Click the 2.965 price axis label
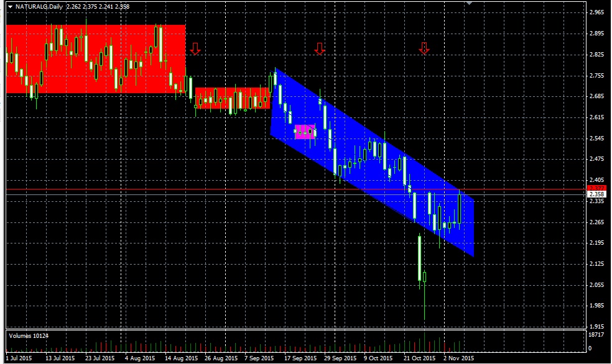612x364 pixels. pos(596,12)
